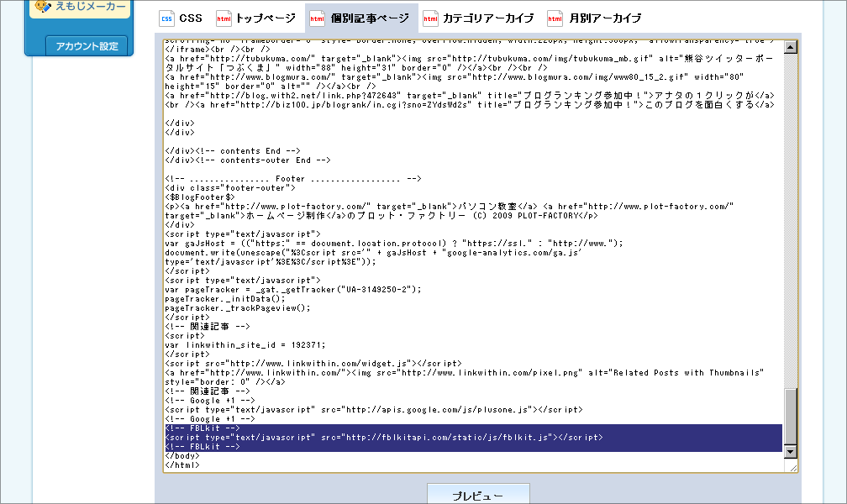Viewport: 847px width, 504px height.
Task: Click the highlighted fblkit.js script line
Action: click(x=383, y=438)
